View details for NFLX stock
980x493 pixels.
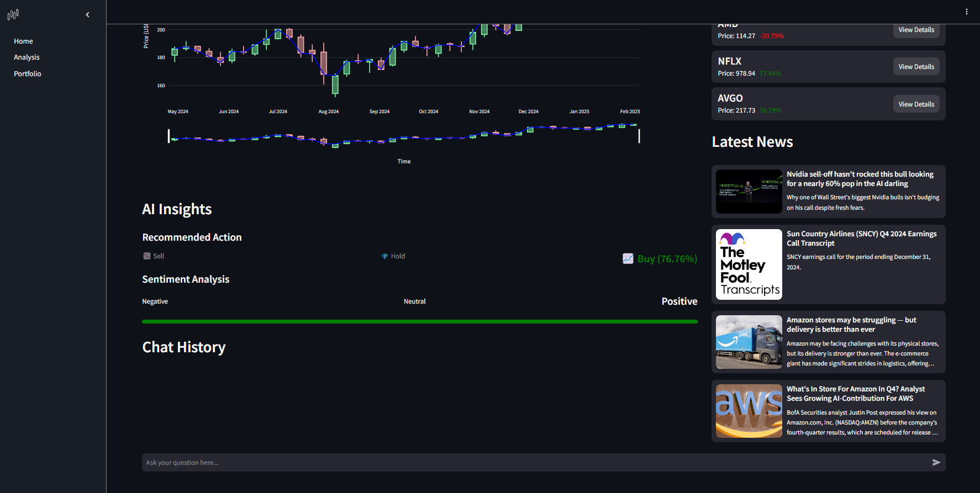point(916,67)
